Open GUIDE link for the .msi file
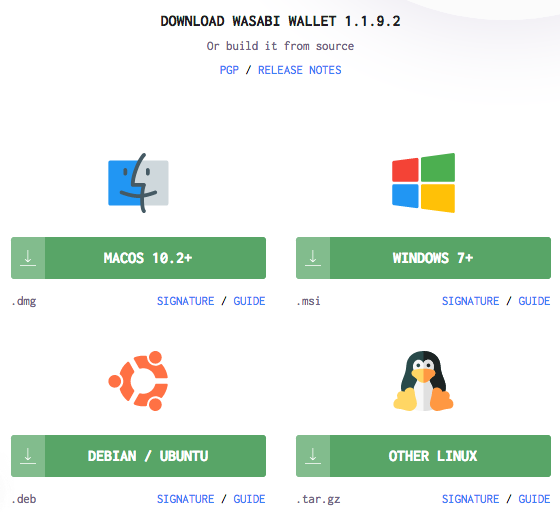Viewport: 560px width, 512px height. (x=534, y=301)
